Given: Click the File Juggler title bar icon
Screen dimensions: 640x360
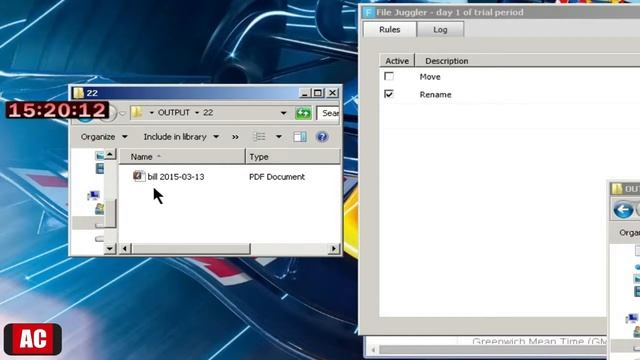Looking at the screenshot, I should [368, 13].
